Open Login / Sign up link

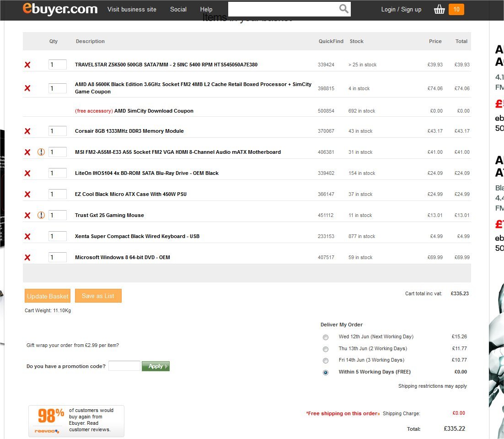pyautogui.click(x=401, y=9)
